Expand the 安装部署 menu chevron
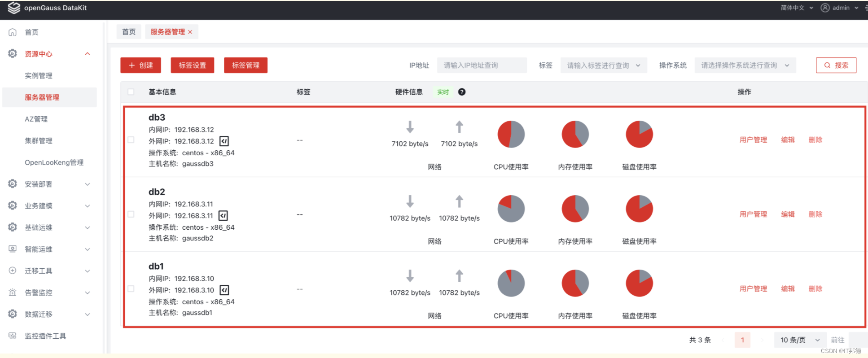This screenshot has width=868, height=358. 88,184
